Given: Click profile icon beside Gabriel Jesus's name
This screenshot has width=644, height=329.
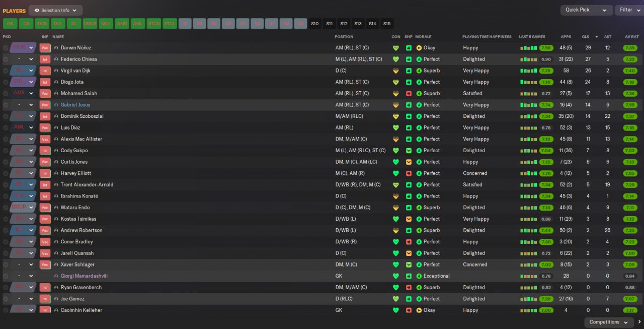Looking at the screenshot, I should point(56,105).
